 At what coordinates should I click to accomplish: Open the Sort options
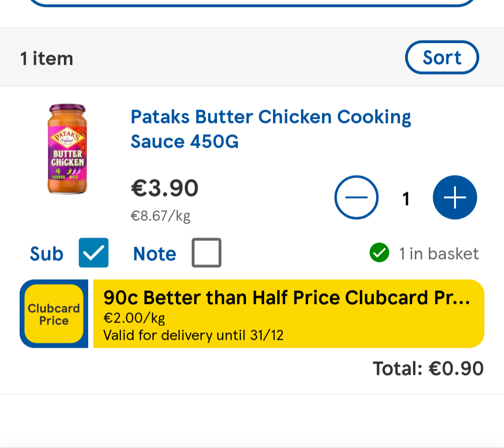pyautogui.click(x=442, y=58)
